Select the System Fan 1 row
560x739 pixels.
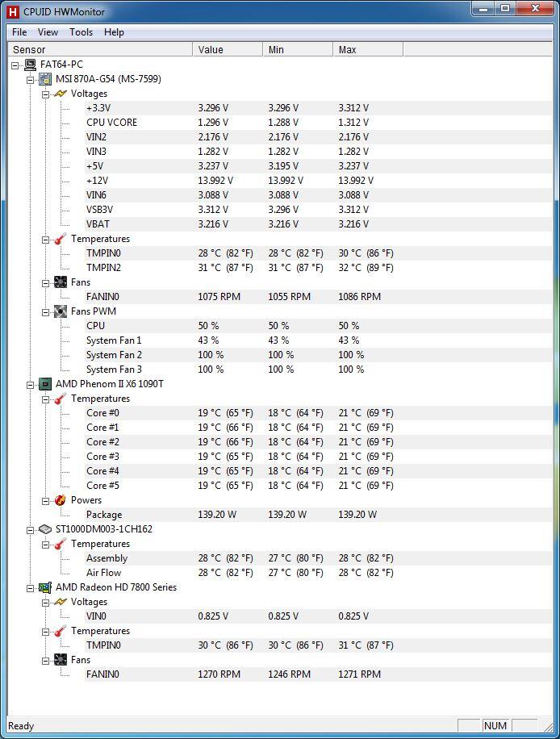click(318, 340)
